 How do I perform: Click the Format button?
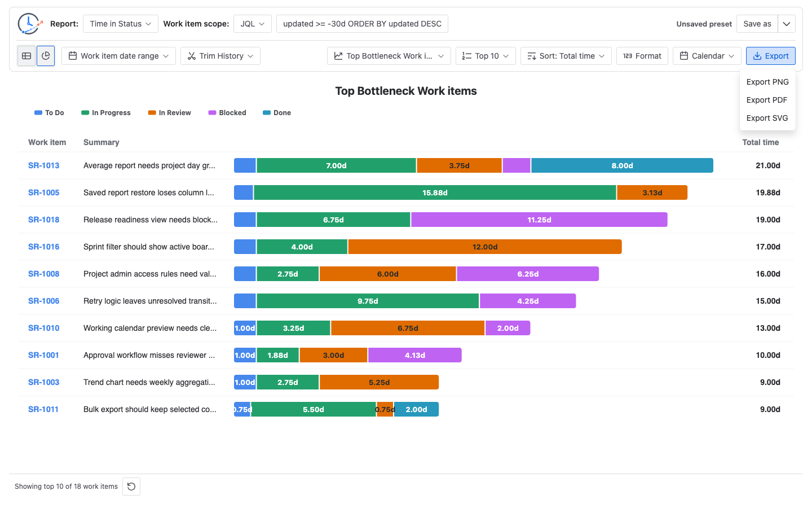click(642, 56)
